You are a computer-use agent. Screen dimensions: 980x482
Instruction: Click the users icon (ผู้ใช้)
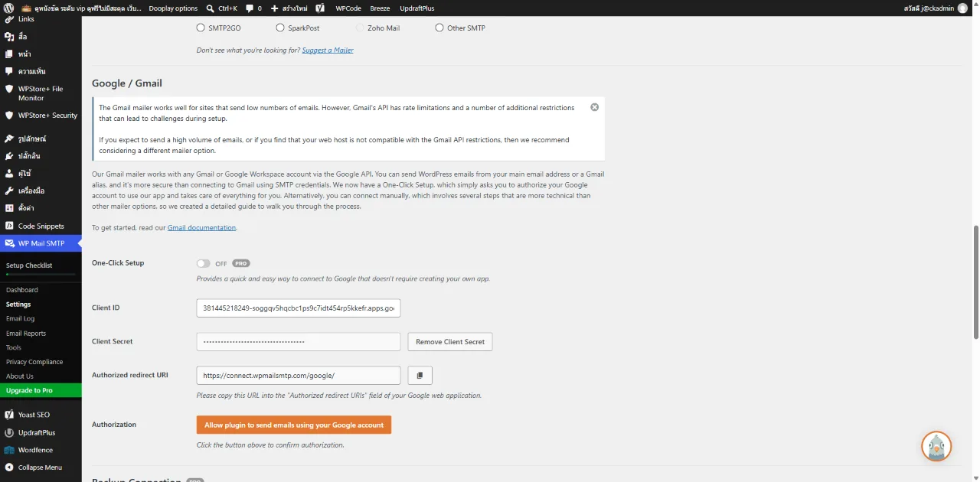click(9, 174)
